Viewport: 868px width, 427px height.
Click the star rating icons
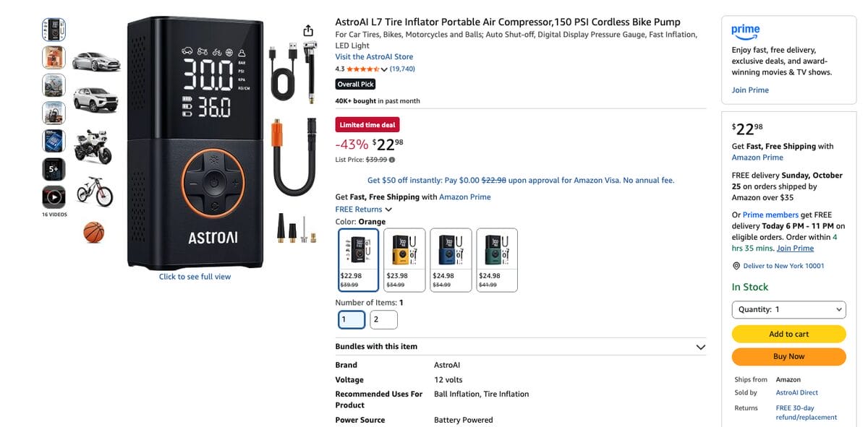pos(362,69)
